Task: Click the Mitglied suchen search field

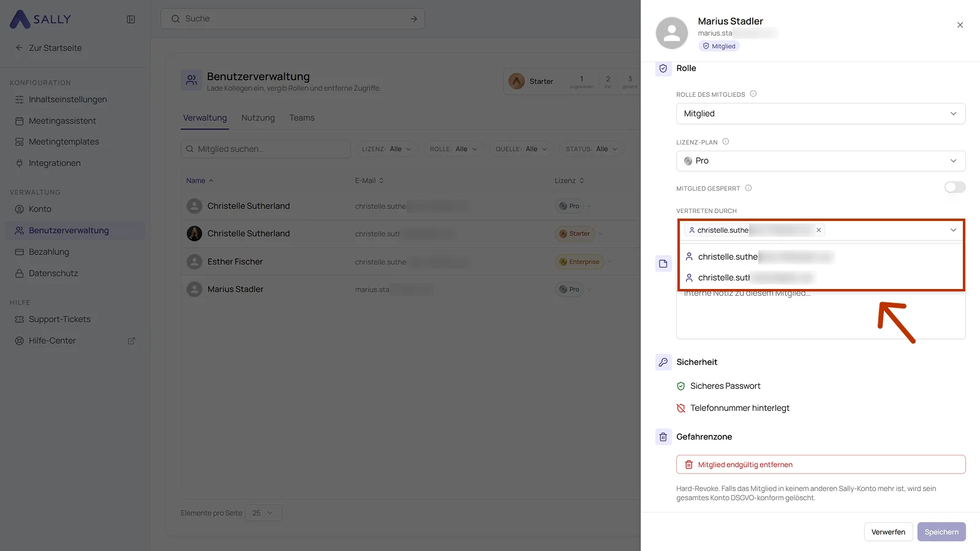Action: point(266,149)
